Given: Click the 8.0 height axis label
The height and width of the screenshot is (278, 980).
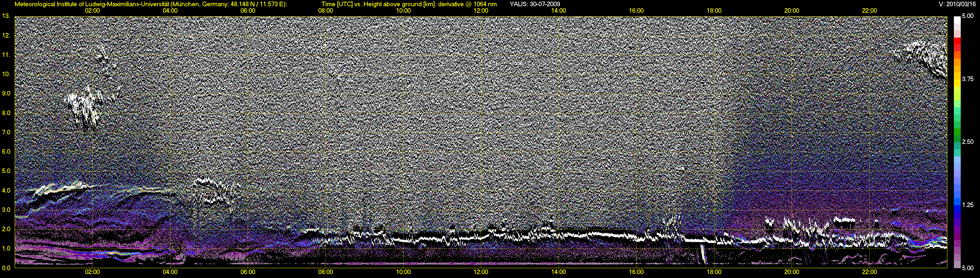Looking at the screenshot, I should pyautogui.click(x=6, y=113).
